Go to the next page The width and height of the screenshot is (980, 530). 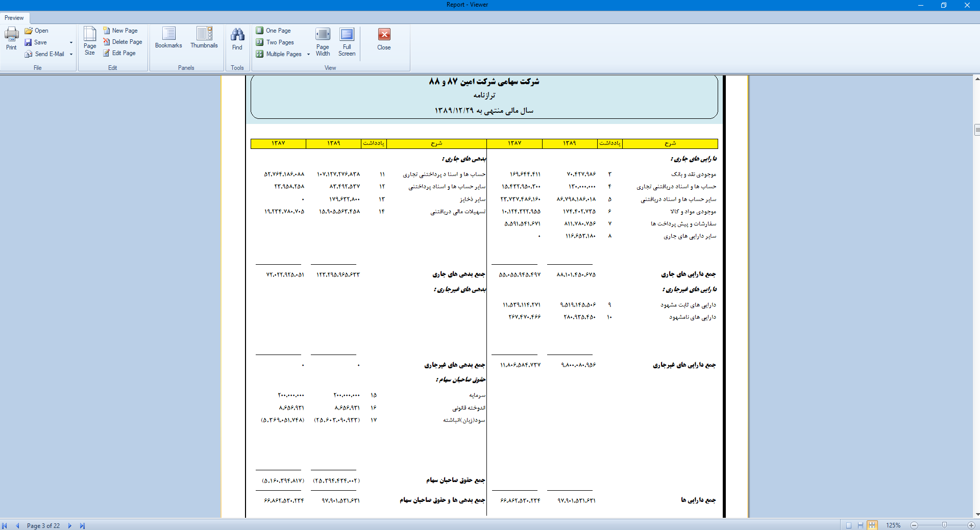click(x=70, y=525)
